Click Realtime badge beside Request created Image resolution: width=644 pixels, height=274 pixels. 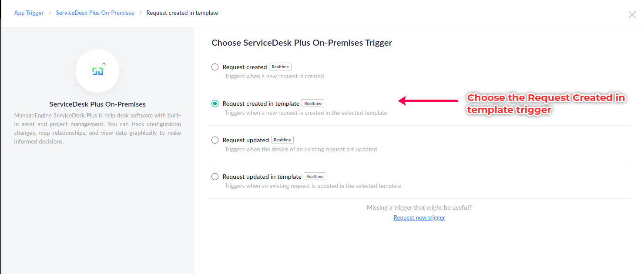[x=280, y=67]
